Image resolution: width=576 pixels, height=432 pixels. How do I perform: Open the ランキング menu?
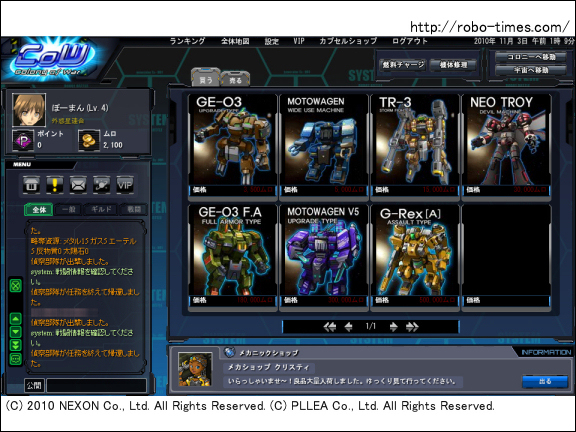click(187, 41)
